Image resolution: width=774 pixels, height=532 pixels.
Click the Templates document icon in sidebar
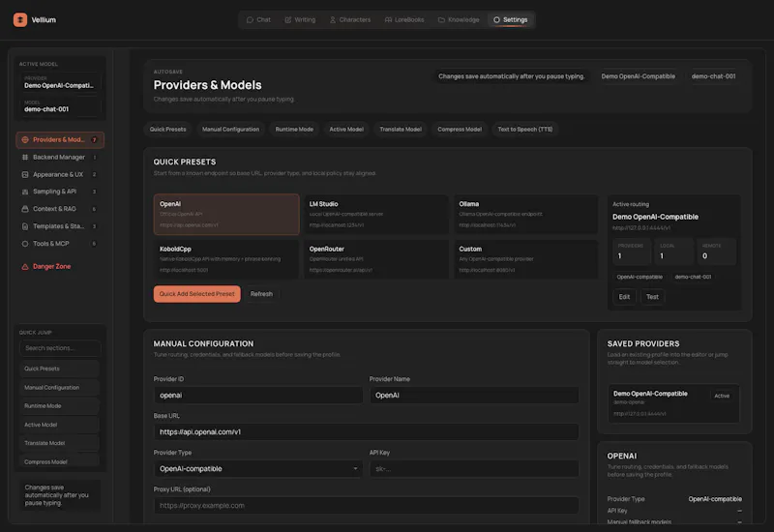point(25,226)
